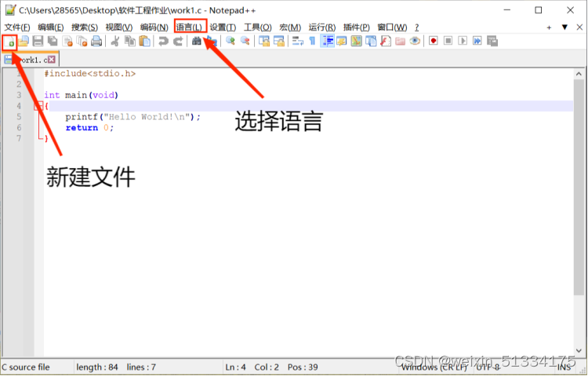Viewport: 588px width, 376px height.
Task: Click the Close All documents icon
Action: click(82, 41)
